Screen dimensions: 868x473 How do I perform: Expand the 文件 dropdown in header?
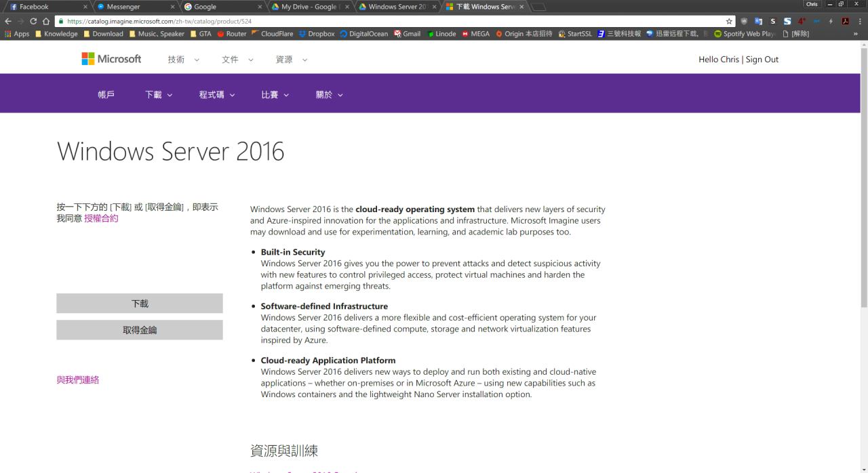point(237,60)
